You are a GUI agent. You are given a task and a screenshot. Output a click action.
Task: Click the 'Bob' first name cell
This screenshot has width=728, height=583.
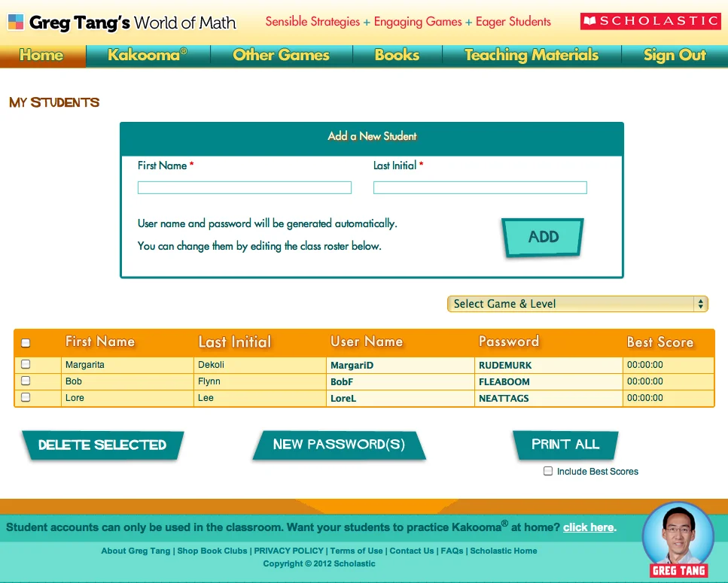(127, 381)
